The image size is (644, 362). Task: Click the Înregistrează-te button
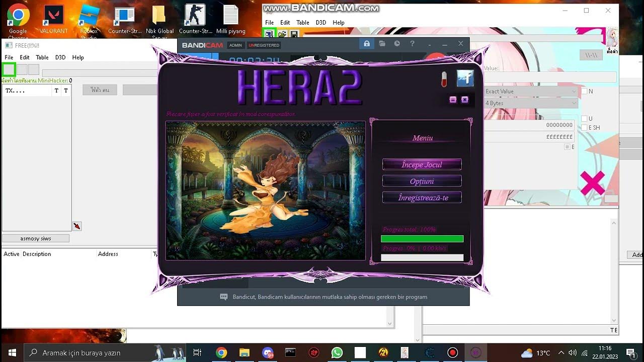(x=422, y=198)
